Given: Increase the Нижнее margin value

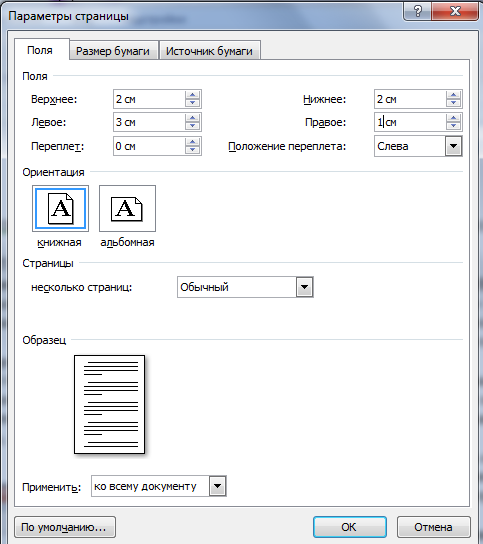Looking at the screenshot, I should [x=453, y=95].
